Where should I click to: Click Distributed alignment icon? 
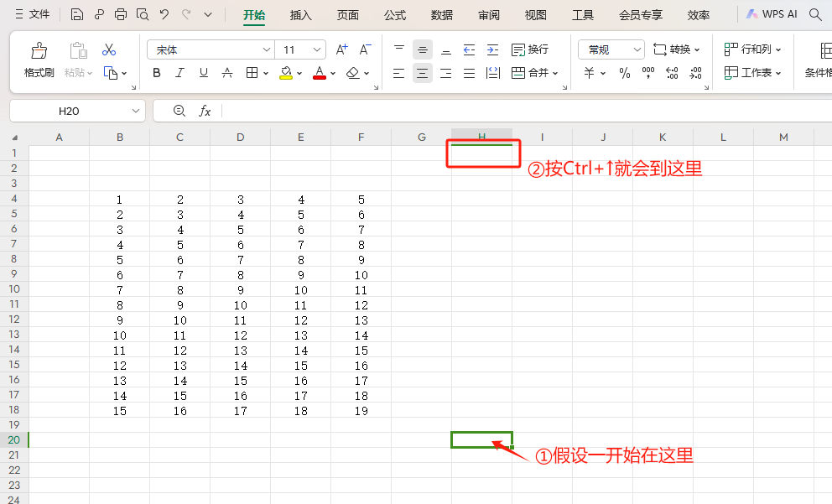[493, 73]
